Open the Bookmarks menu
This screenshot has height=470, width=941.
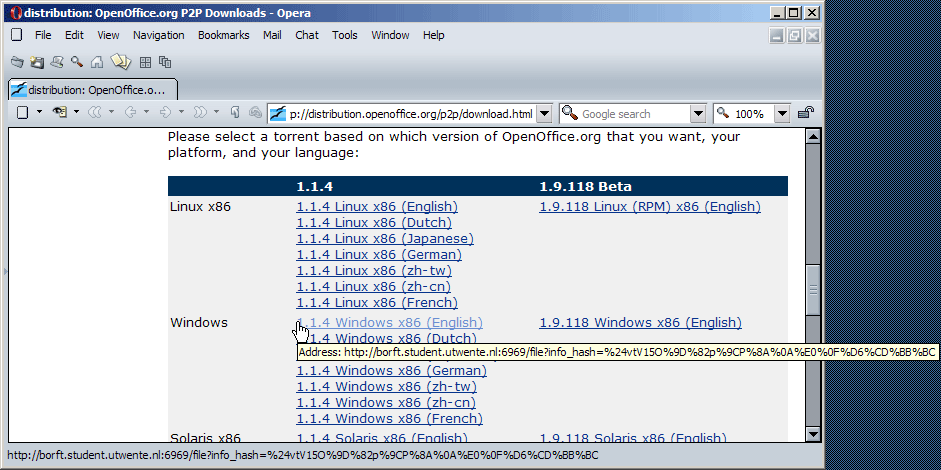coord(224,35)
